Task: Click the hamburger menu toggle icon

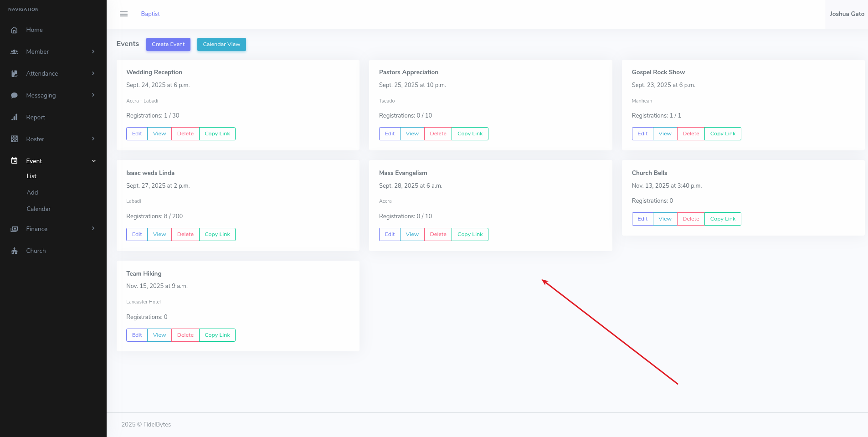Action: point(123,14)
